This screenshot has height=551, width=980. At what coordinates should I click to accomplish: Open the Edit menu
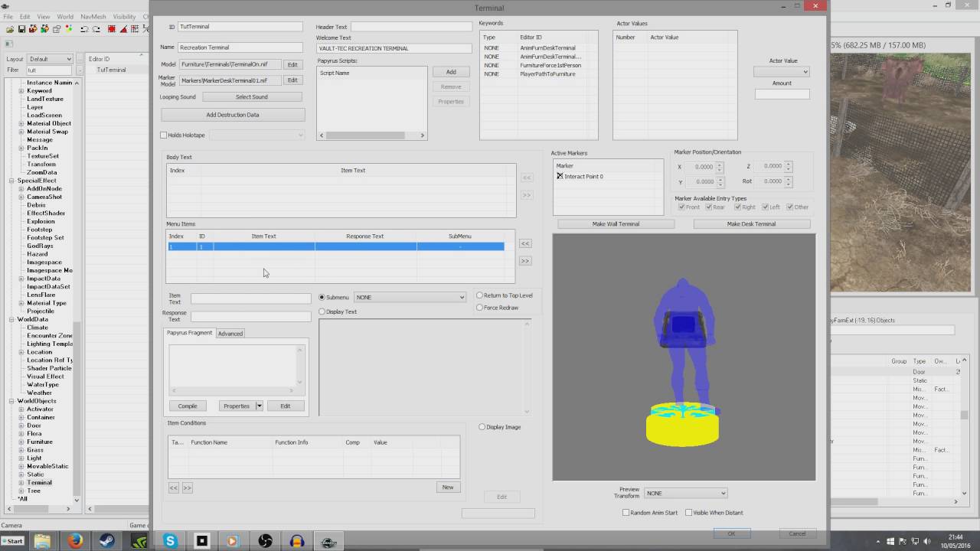pyautogui.click(x=25, y=16)
